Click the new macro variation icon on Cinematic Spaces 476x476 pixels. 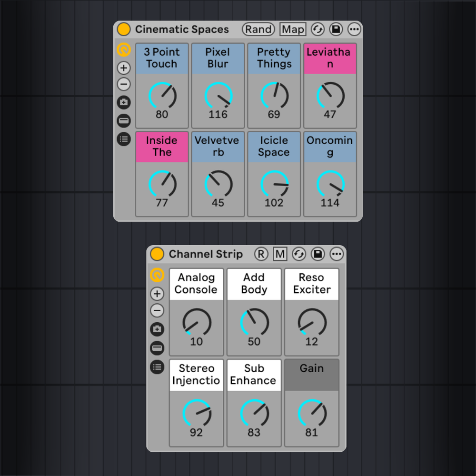[x=123, y=102]
